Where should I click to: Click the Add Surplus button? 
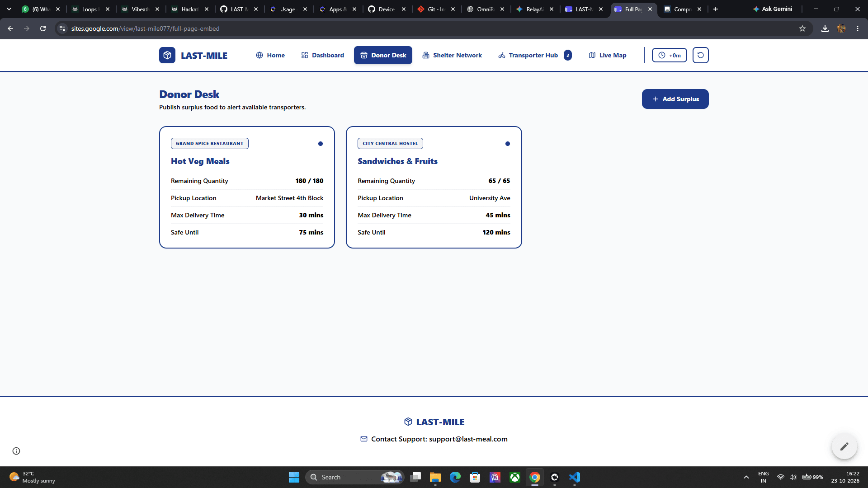(x=675, y=99)
